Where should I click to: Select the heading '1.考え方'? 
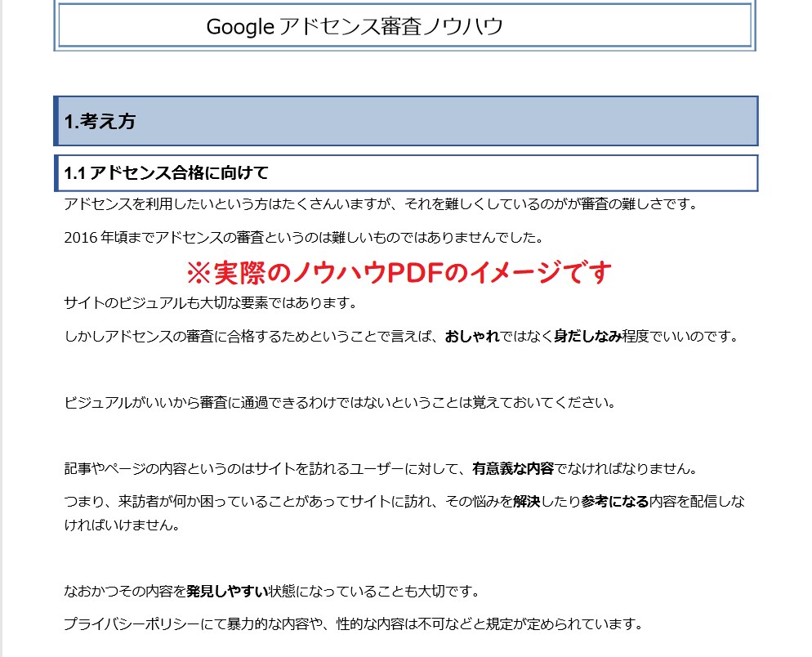[100, 121]
